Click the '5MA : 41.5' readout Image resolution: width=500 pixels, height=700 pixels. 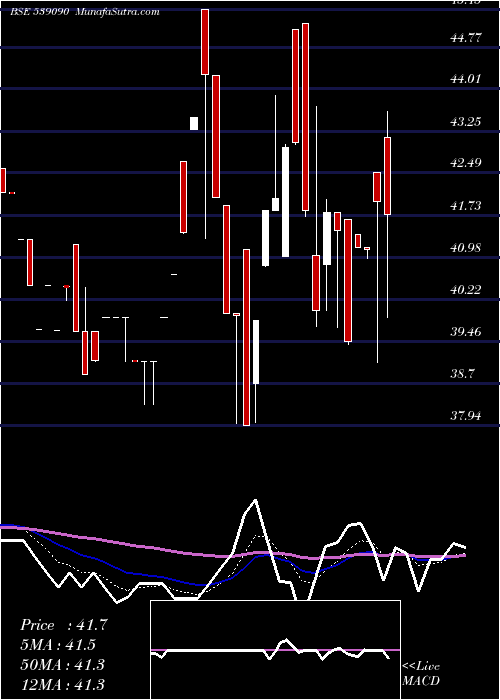[x=58, y=645]
